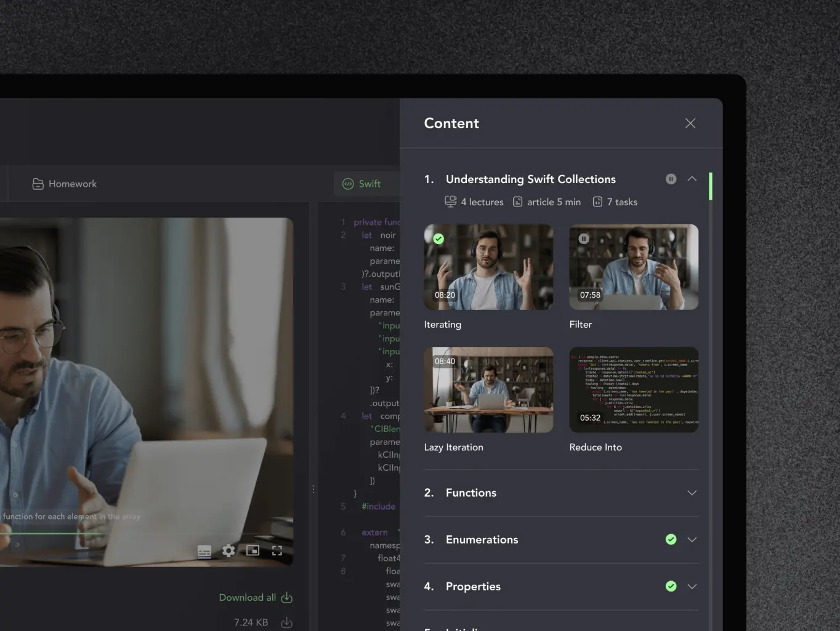Toggle completed checkmark on Properties section
Screen dimensions: 840x631
coord(671,587)
